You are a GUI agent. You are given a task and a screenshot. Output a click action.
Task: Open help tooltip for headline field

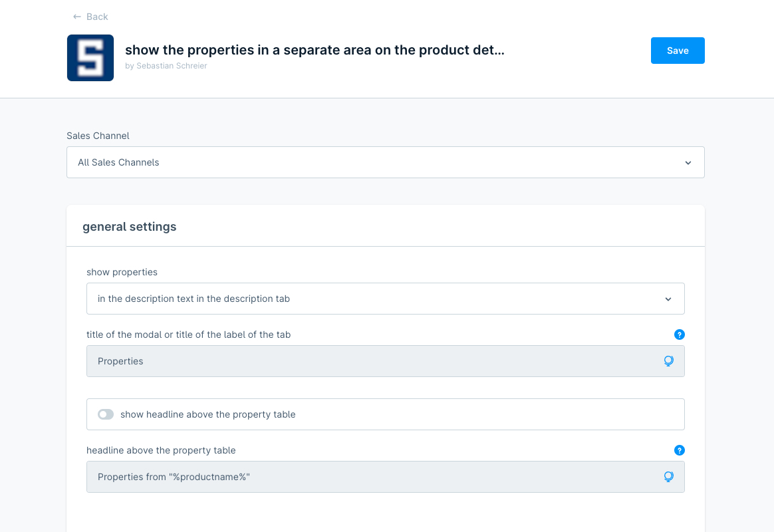coord(679,450)
